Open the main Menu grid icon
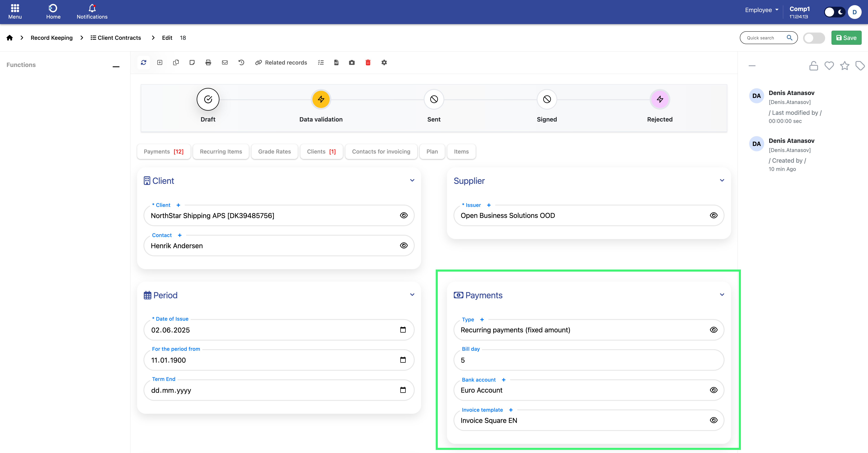 point(15,12)
